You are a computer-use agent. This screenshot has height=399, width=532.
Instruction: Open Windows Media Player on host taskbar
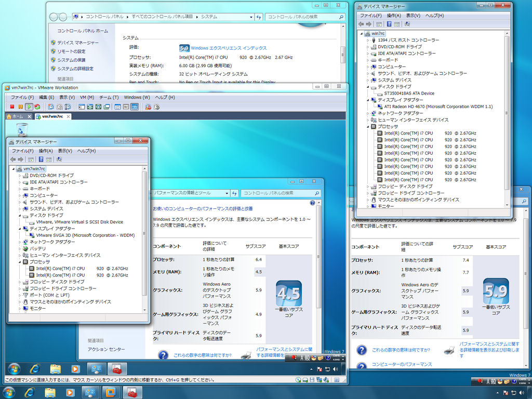point(70,393)
